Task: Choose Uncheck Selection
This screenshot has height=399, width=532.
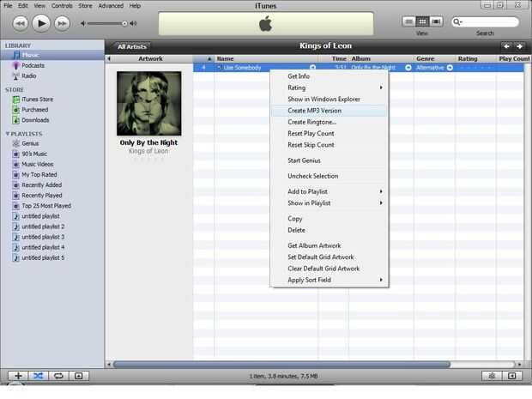Action: click(329, 176)
